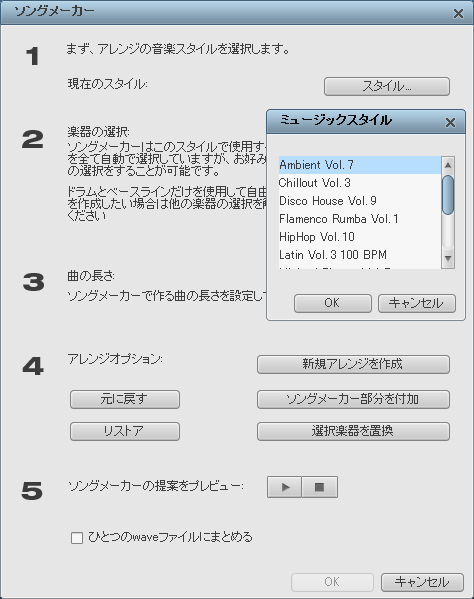Click the 元に戻す undo button

click(x=125, y=399)
